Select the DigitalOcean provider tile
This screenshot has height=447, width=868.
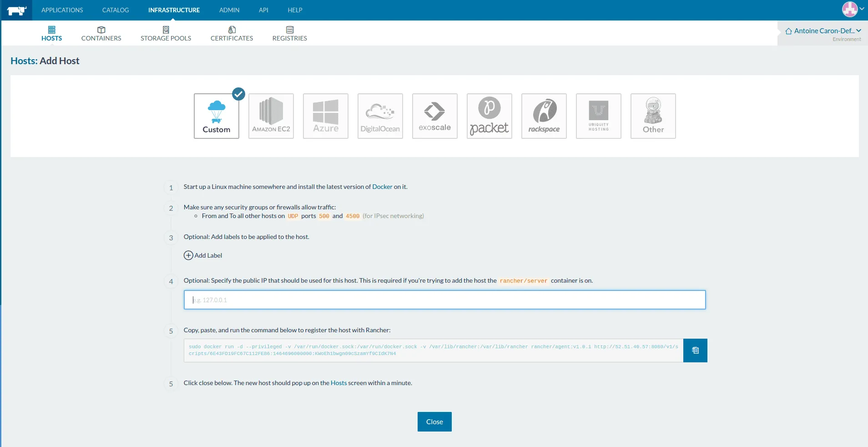point(380,116)
